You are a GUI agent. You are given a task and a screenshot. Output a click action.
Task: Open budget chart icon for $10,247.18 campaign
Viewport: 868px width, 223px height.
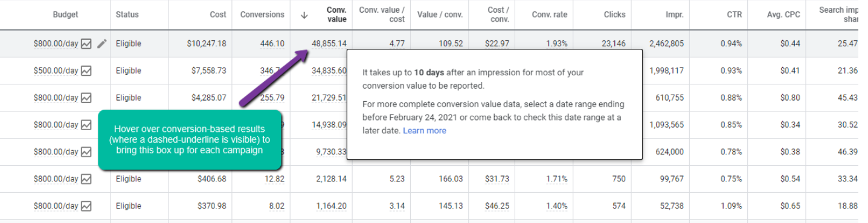point(86,43)
